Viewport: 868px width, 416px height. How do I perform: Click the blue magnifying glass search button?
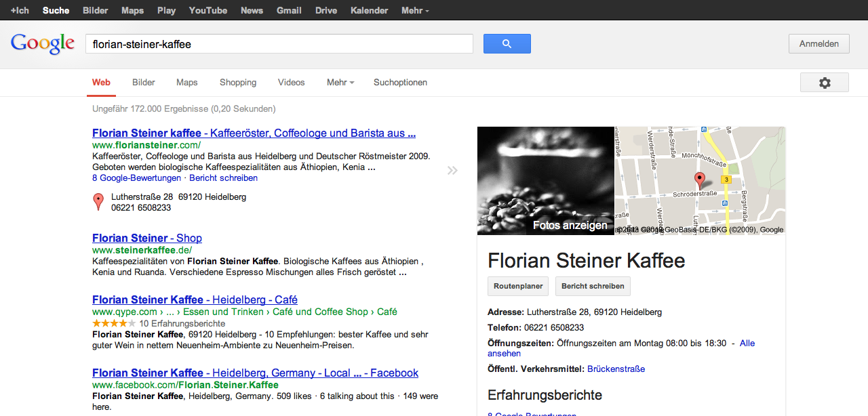507,44
